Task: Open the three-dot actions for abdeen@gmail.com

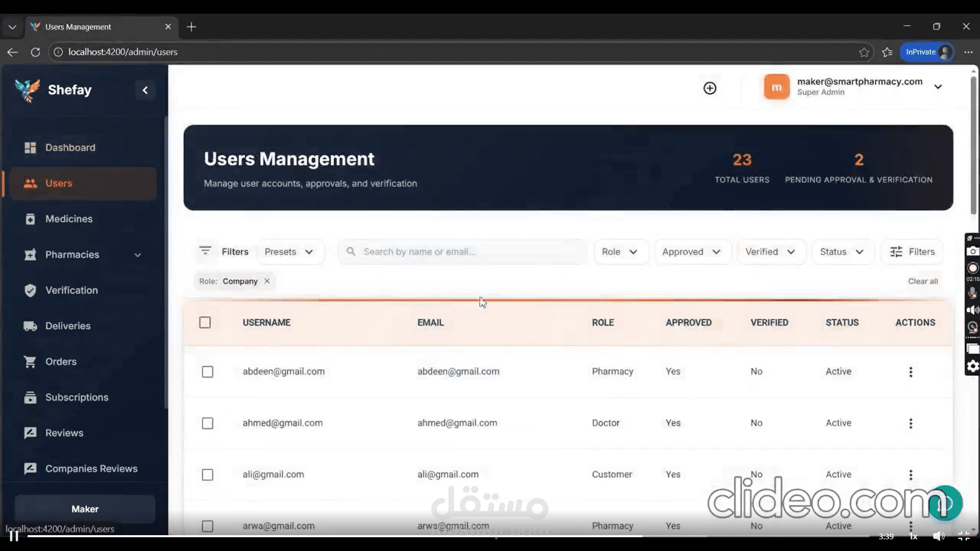Action: click(910, 372)
